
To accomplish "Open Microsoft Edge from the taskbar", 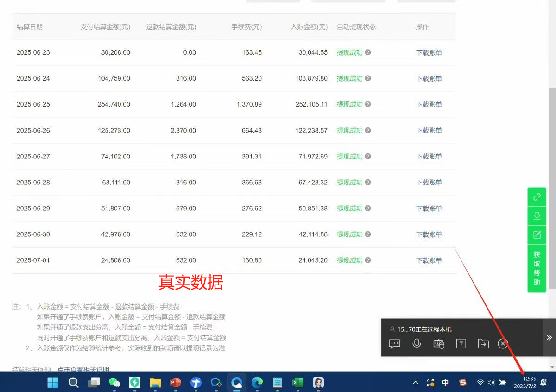I will pos(256,383).
